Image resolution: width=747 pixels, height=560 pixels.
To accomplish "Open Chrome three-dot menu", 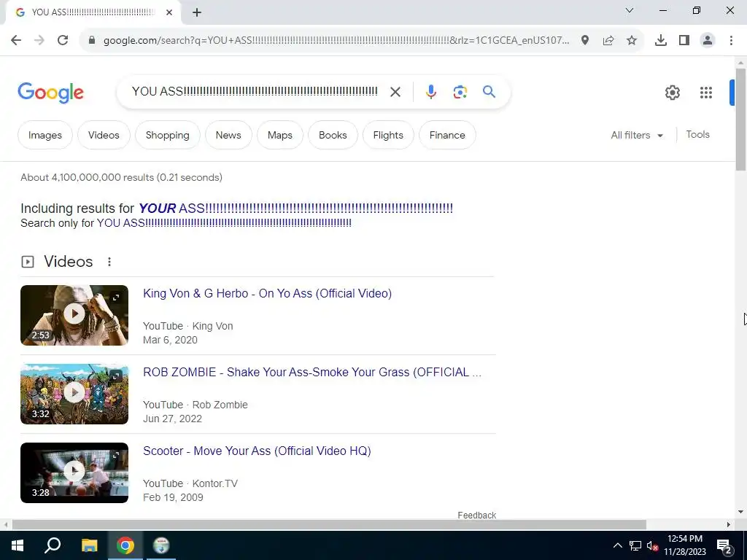I will (x=731, y=41).
